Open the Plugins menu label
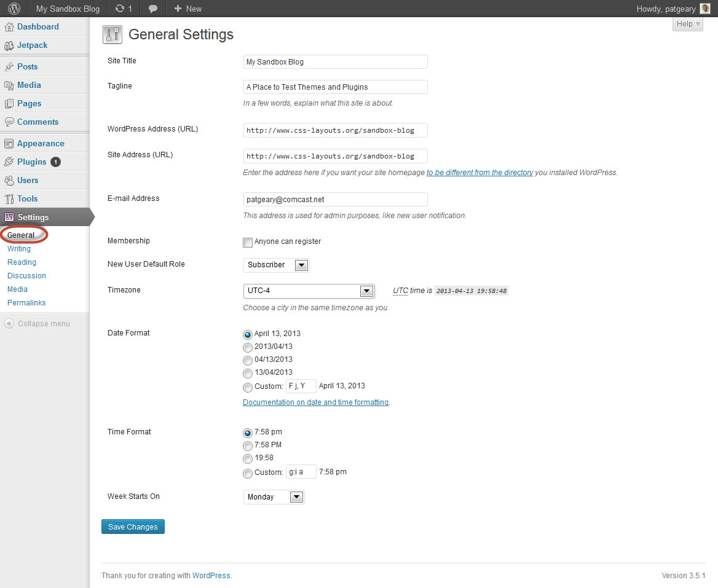 31,162
